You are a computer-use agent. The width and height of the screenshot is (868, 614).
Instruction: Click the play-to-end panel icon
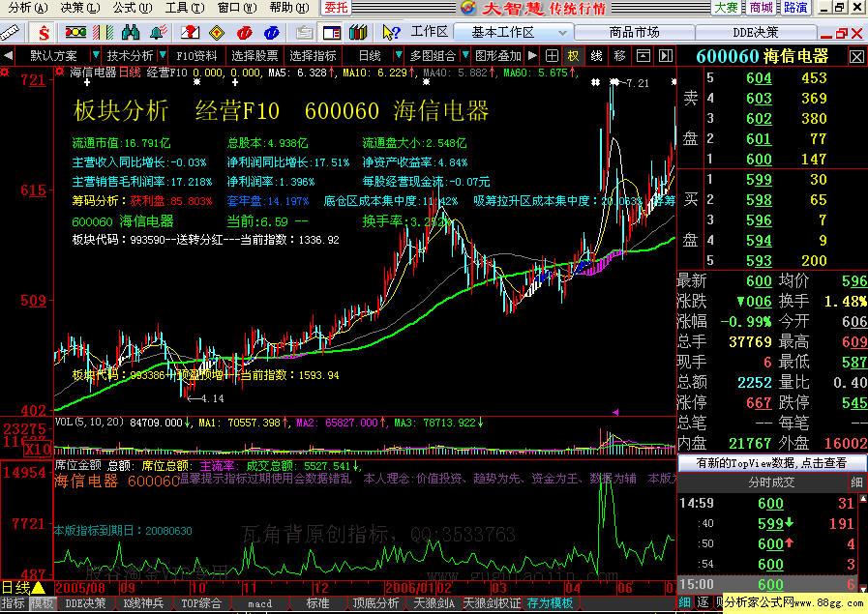coord(666,55)
